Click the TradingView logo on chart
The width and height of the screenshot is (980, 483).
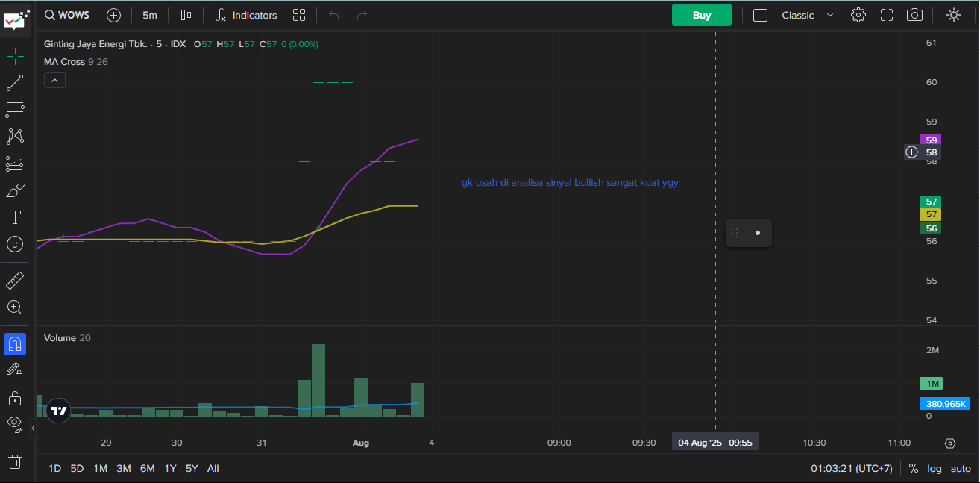58,410
